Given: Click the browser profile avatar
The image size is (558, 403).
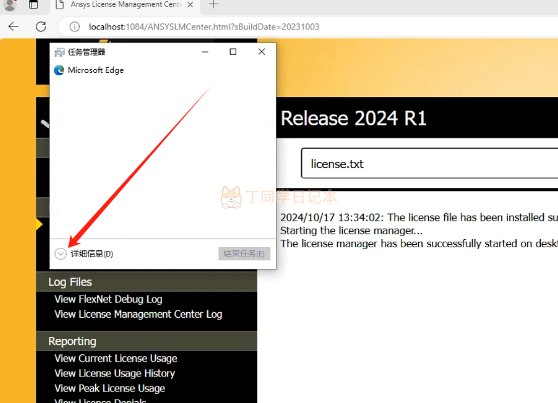Looking at the screenshot, I should [10, 5].
